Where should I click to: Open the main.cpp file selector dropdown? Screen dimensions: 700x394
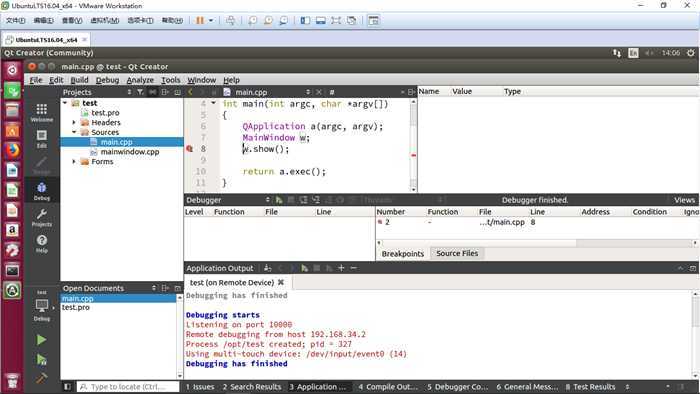click(308, 92)
